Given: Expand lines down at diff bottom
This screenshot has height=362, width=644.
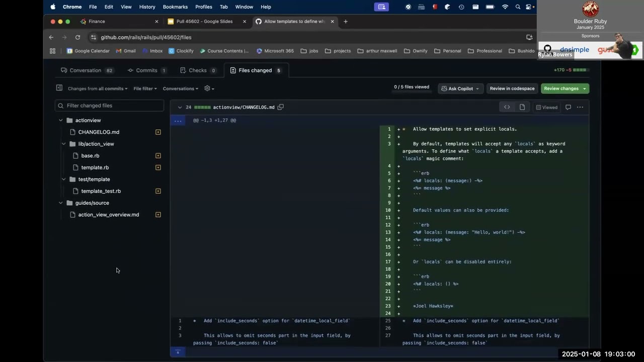Looking at the screenshot, I should pos(178,352).
